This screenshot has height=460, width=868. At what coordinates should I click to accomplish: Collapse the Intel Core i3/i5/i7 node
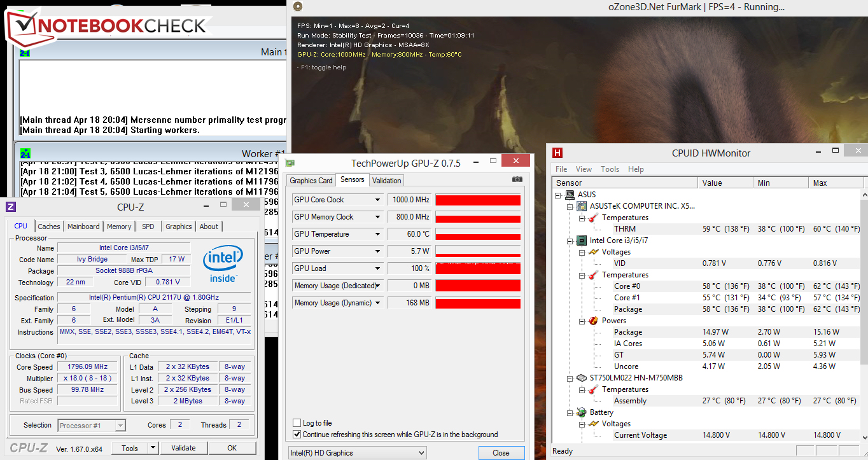(x=570, y=240)
